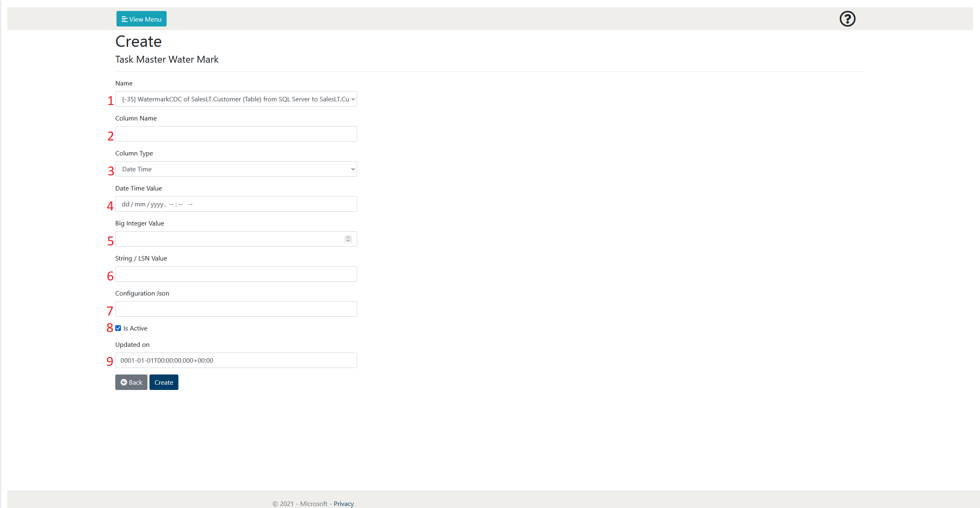Click the Create submit button
The image size is (980, 508).
(x=164, y=382)
